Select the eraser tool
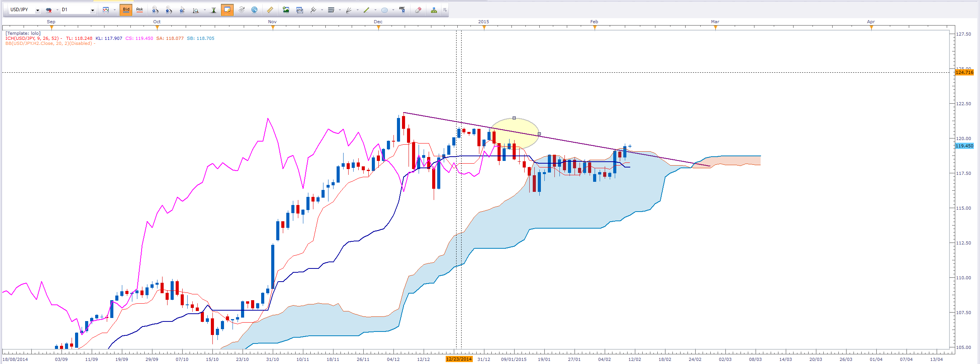Screen dimensions: 980x364 (418, 10)
